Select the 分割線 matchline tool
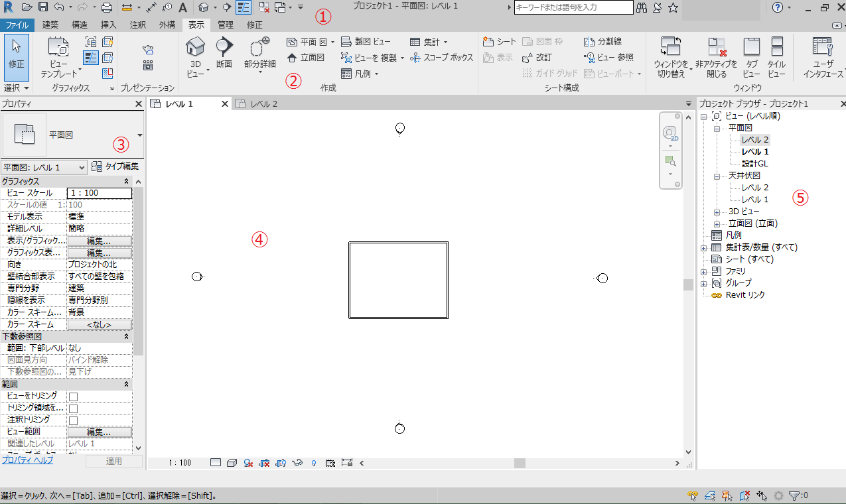Image resolution: width=846 pixels, height=504 pixels. [603, 42]
